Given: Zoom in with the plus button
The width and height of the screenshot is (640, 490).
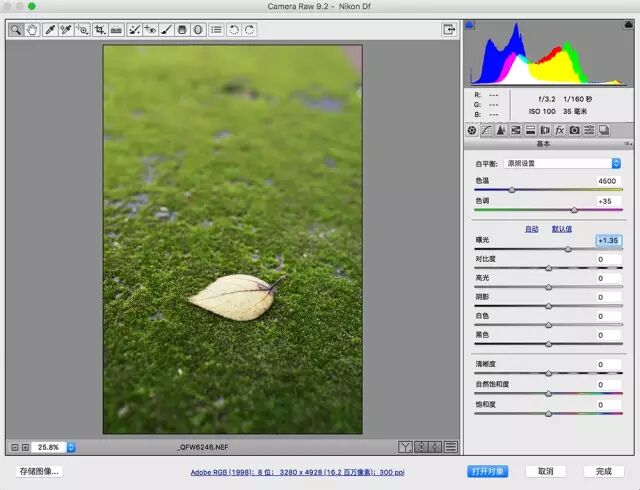Looking at the screenshot, I should (25, 448).
